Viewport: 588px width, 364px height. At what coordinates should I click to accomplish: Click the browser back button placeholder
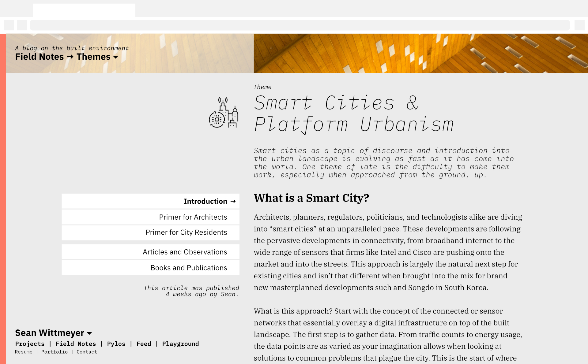click(9, 25)
